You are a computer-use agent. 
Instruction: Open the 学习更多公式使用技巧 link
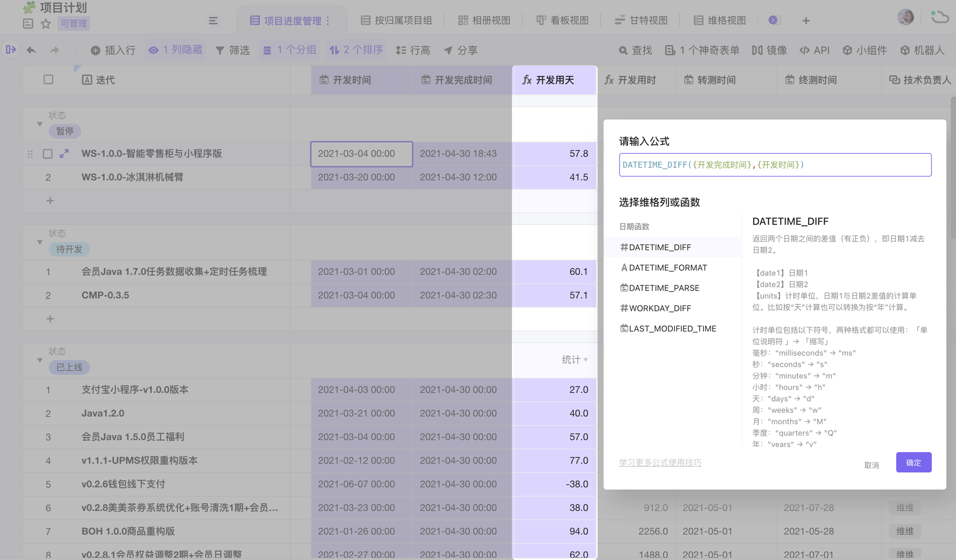coord(660,462)
